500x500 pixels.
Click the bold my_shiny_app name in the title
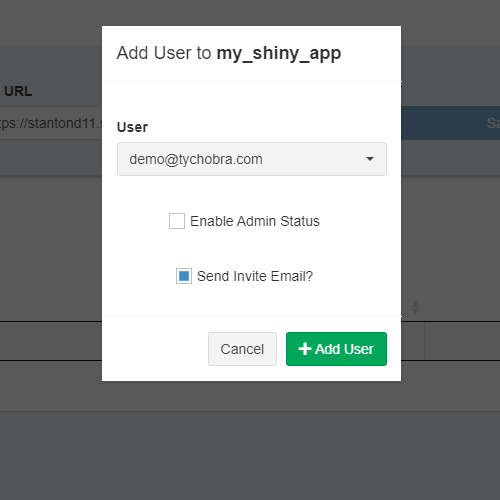click(279, 53)
